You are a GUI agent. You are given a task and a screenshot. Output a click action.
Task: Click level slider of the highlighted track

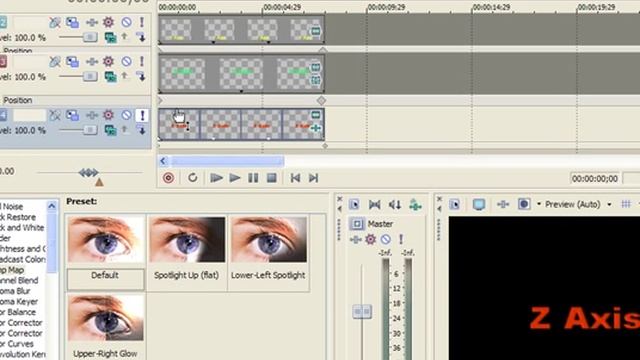pyautogui.click(x=90, y=130)
